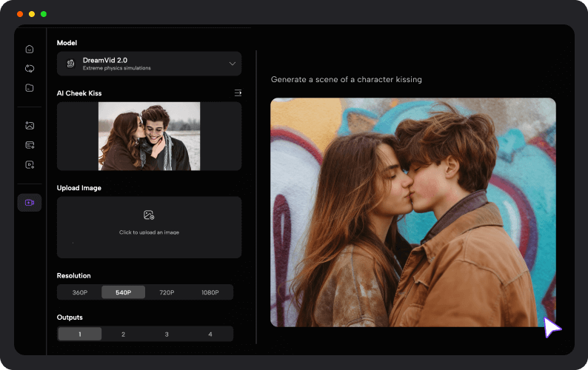Set outputs count to 2
This screenshot has height=370, width=588.
(123, 334)
